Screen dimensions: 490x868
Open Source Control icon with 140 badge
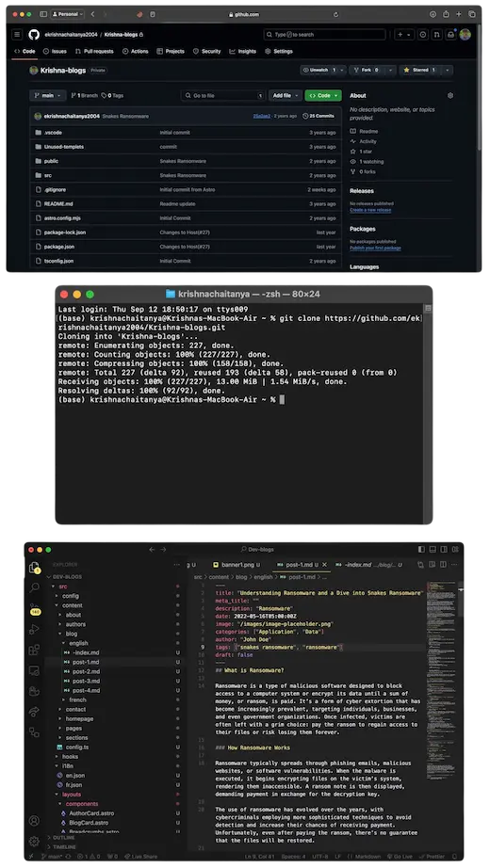pos(34,608)
